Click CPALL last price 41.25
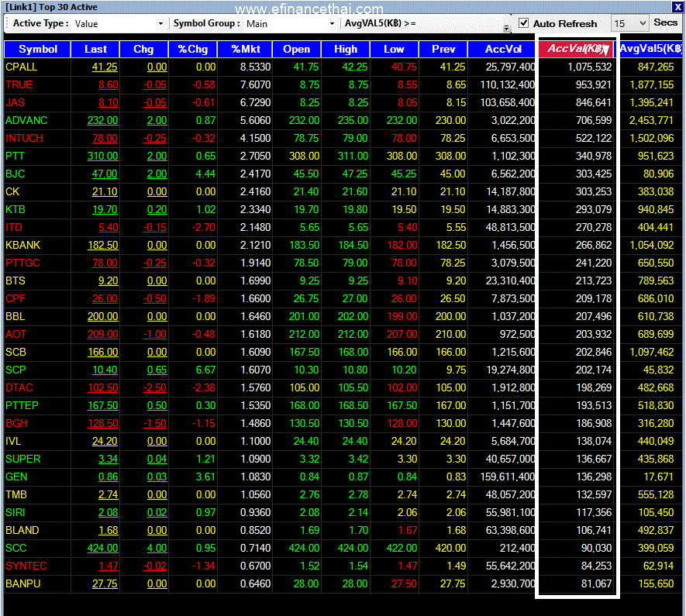The image size is (686, 616). [x=105, y=67]
